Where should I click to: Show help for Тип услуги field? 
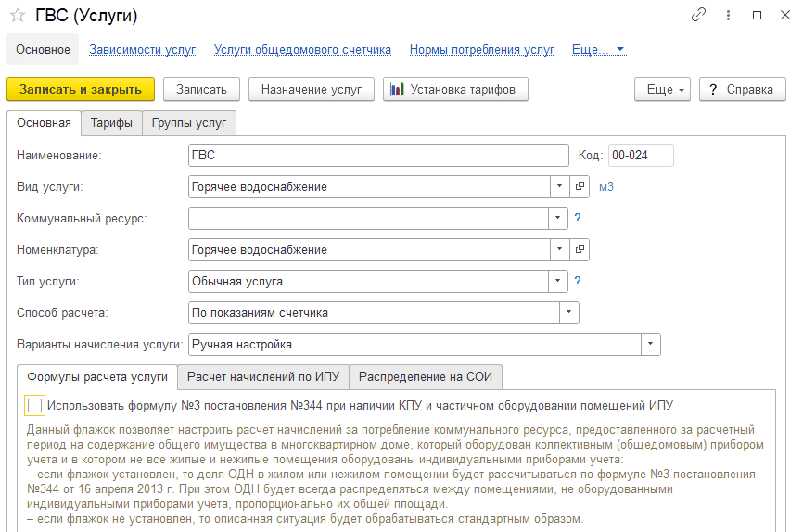tap(578, 281)
